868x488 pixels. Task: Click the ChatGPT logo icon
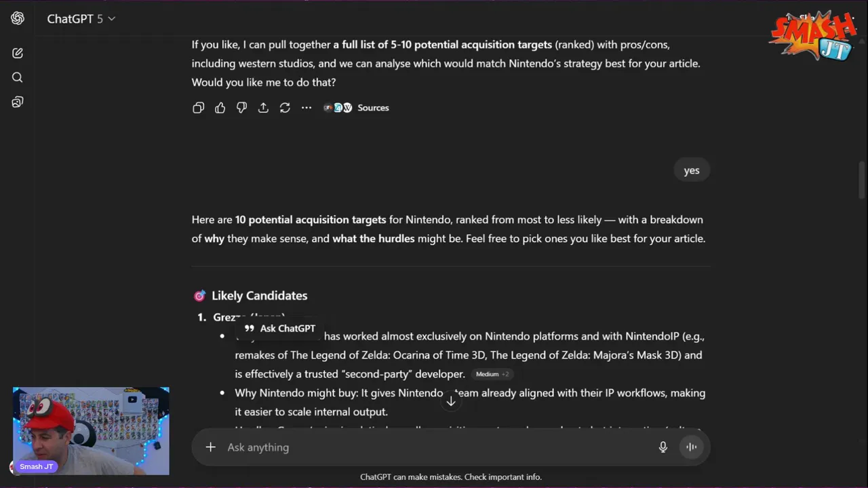[x=18, y=18]
